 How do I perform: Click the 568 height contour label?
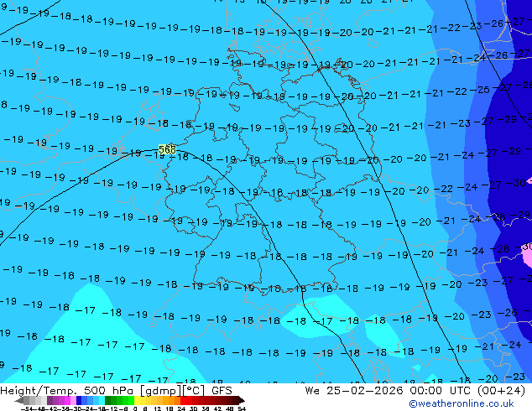(167, 149)
